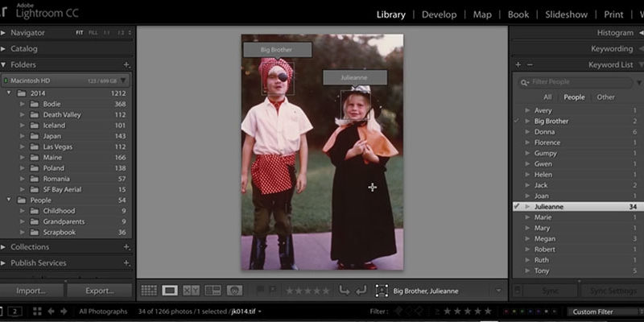Add folder with Folders plus icon

coord(126,64)
